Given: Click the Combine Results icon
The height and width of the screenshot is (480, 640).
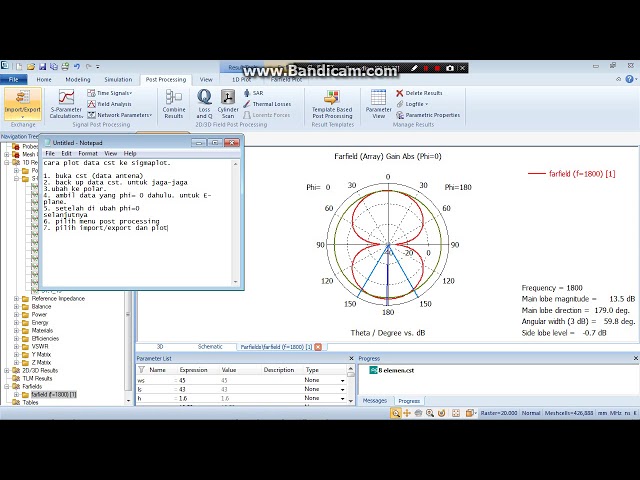Looking at the screenshot, I should pos(174,104).
